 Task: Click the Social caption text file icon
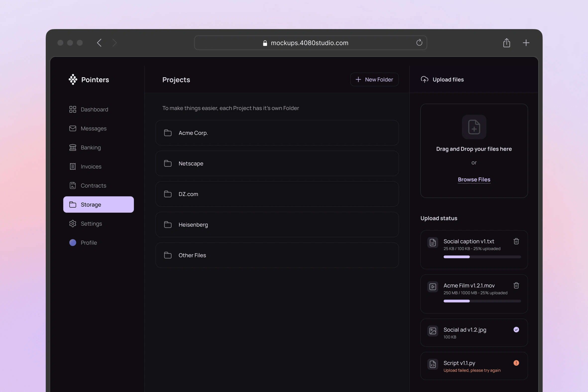[433, 243]
